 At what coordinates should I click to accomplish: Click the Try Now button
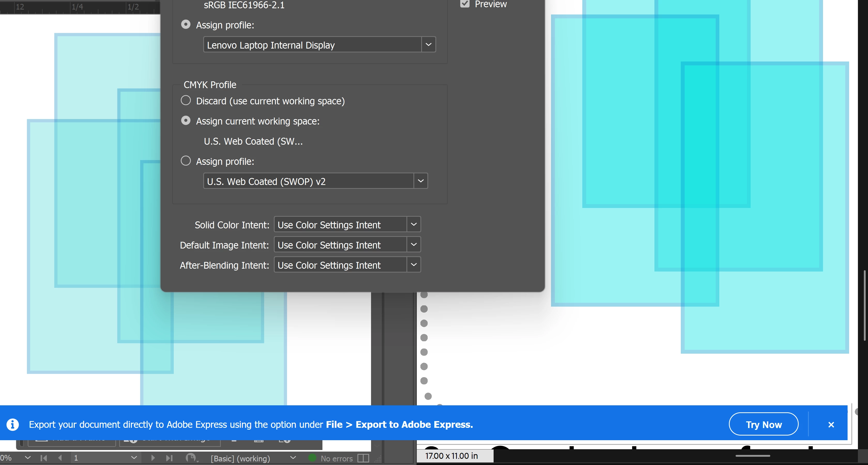coord(764,424)
